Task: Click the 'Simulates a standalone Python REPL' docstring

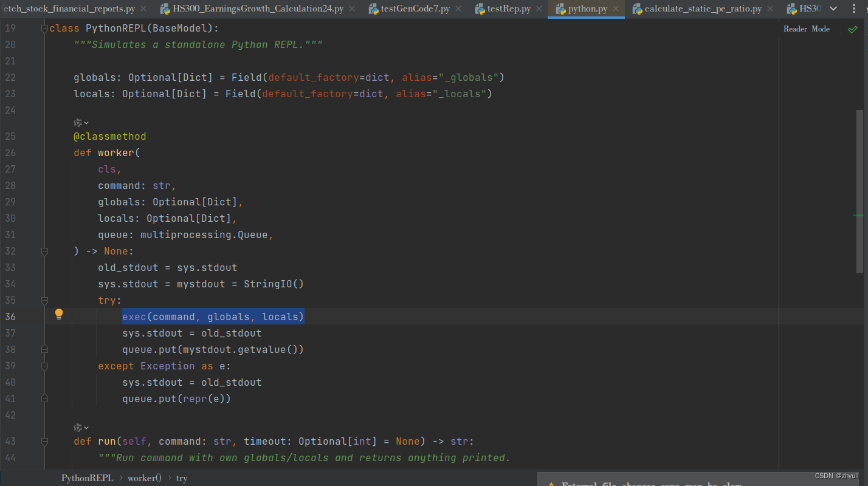Action: (x=198, y=44)
